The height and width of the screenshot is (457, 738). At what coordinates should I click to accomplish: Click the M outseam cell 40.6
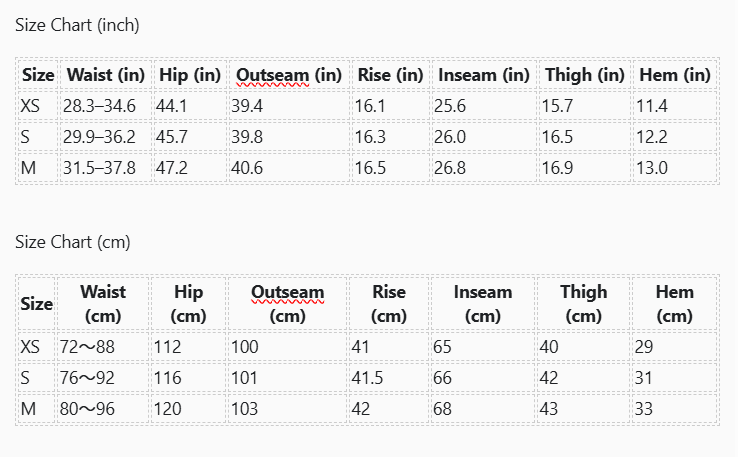289,168
